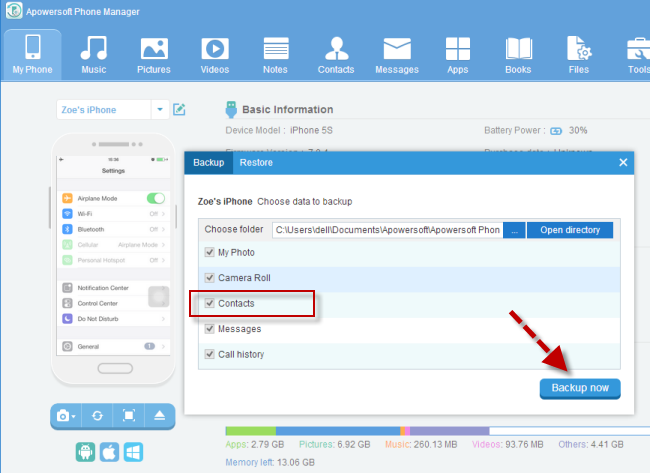The height and width of the screenshot is (473, 650).
Task: Click the Apowersoft Phone Manager logo
Action: click(14, 10)
